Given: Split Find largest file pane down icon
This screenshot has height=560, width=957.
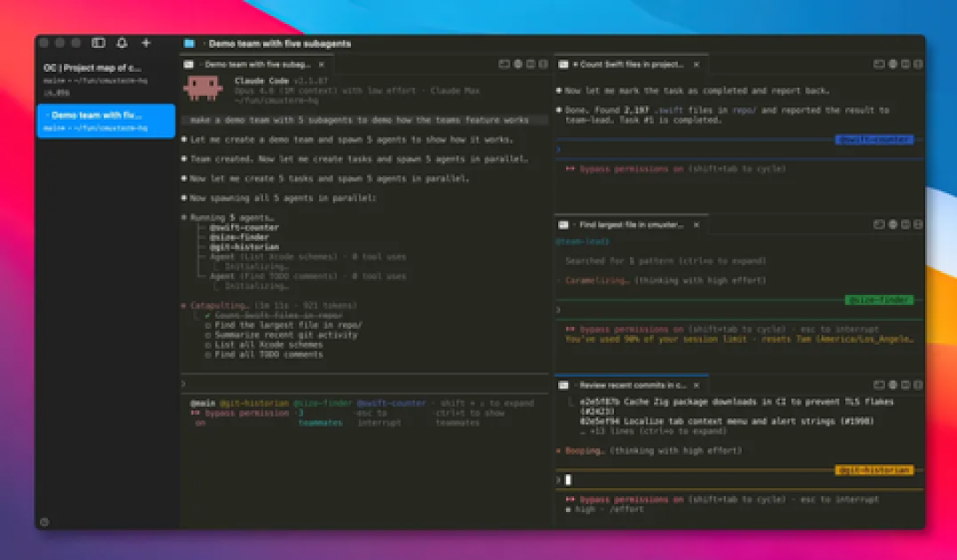Looking at the screenshot, I should point(918,224).
